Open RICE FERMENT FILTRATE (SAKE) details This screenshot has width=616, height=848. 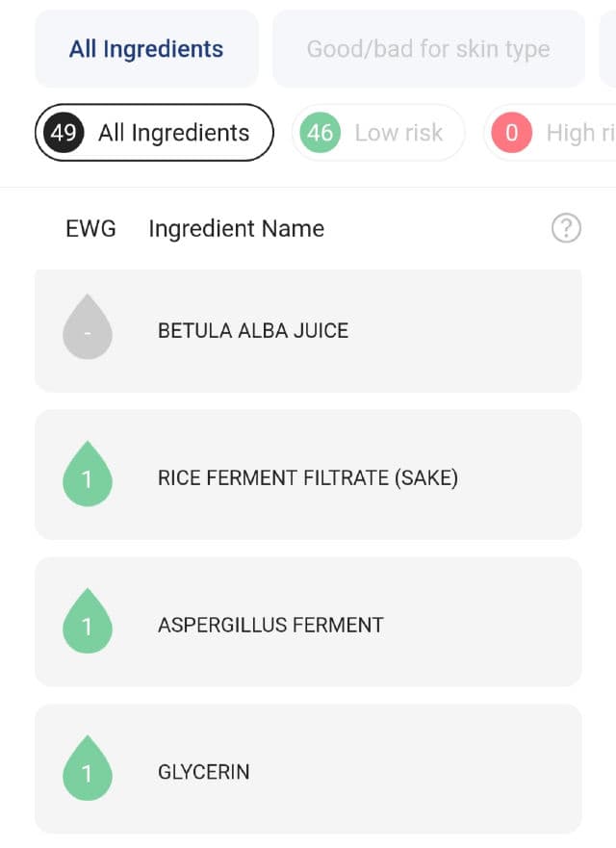coord(308,477)
